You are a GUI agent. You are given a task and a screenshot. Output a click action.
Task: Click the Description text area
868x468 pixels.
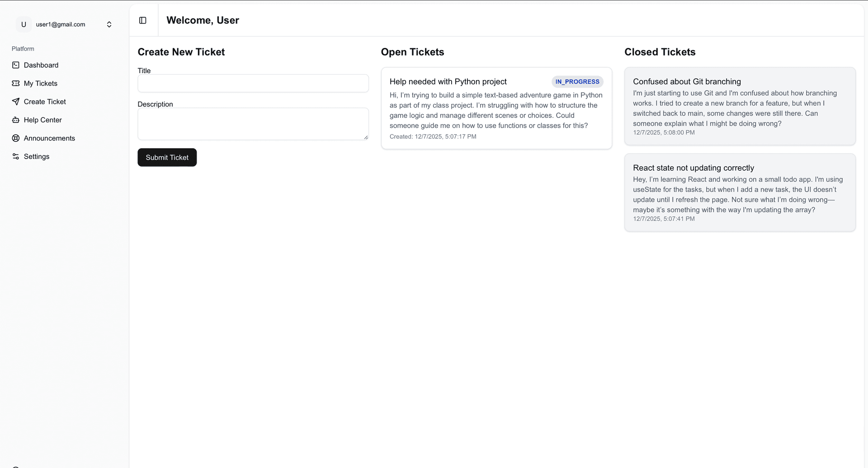coord(253,124)
